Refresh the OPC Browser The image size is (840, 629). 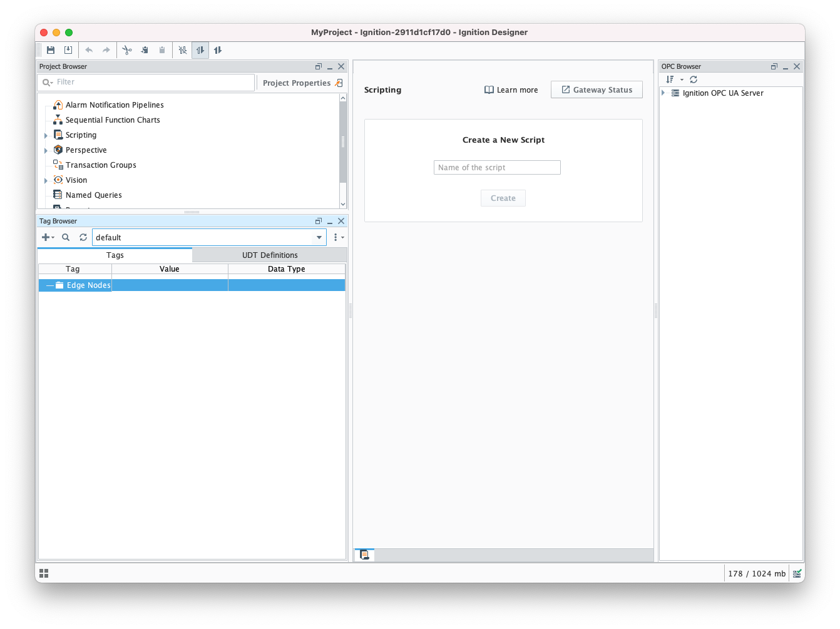pyautogui.click(x=694, y=79)
